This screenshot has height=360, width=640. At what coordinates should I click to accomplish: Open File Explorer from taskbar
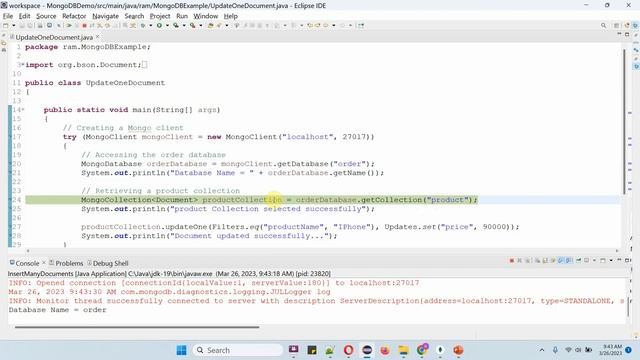click(x=404, y=350)
